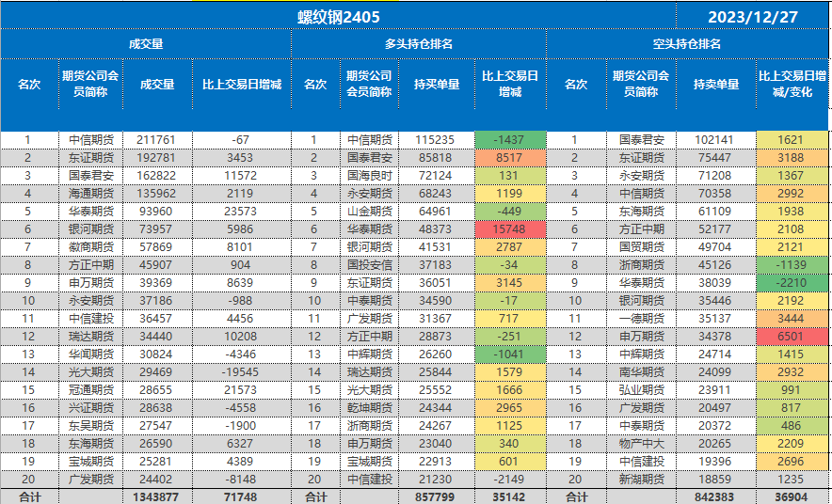Select the green cell showing -2210
This screenshot has width=832, height=504.
point(792,283)
